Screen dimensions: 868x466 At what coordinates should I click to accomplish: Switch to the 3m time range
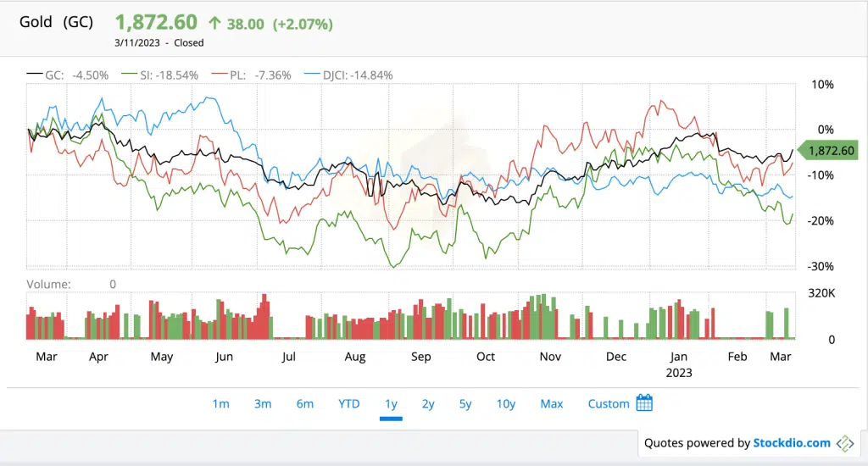[x=263, y=404]
